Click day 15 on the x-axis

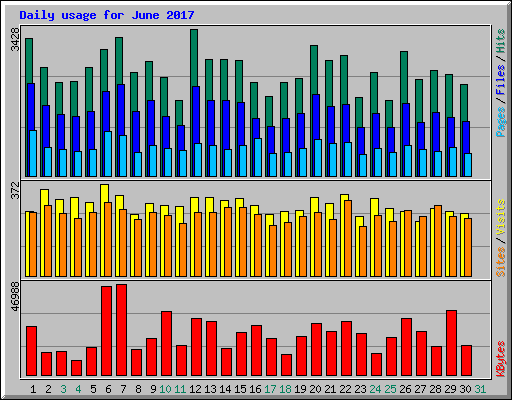(x=240, y=389)
